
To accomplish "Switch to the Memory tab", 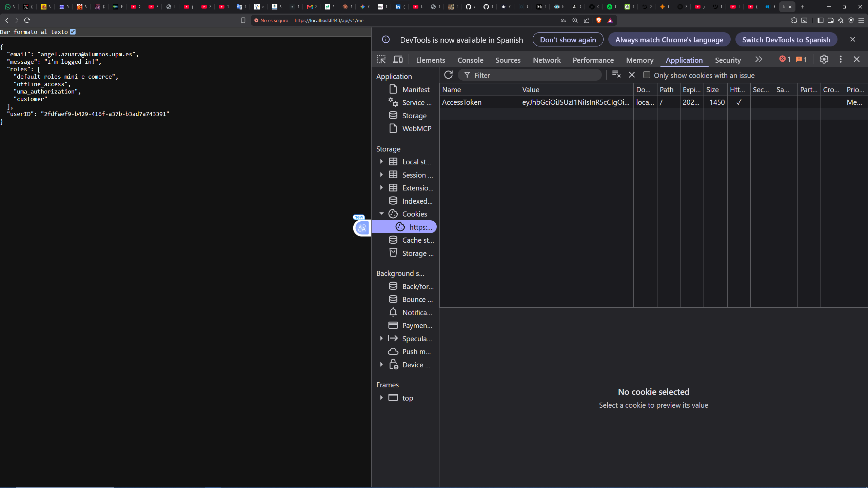I will pyautogui.click(x=640, y=60).
